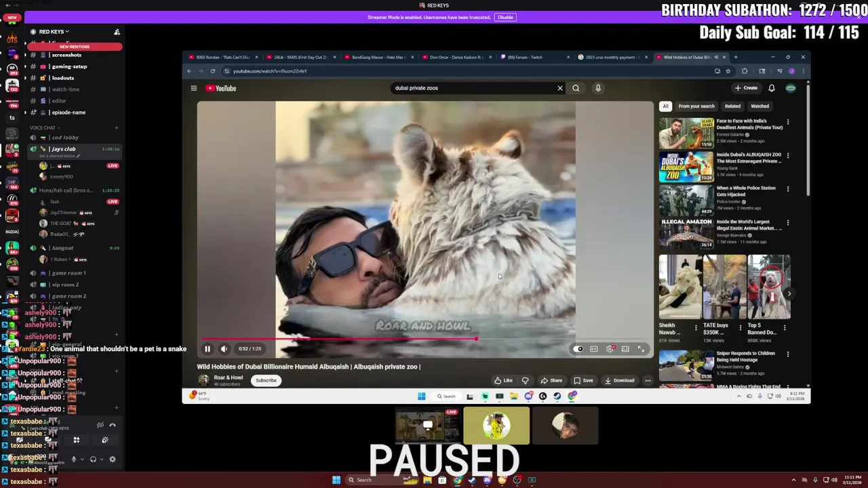Screen dimensions: 868x488
Task: Start voice search with microphone icon
Action: 598,88
